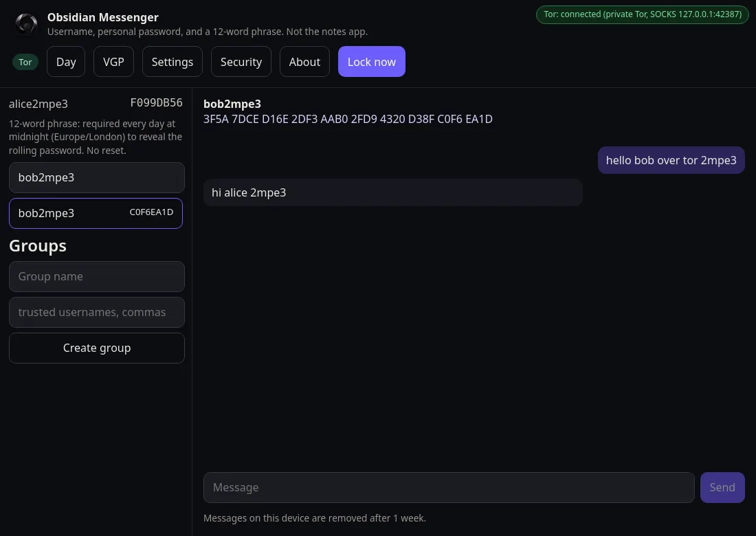Switch to Day theme

click(66, 62)
